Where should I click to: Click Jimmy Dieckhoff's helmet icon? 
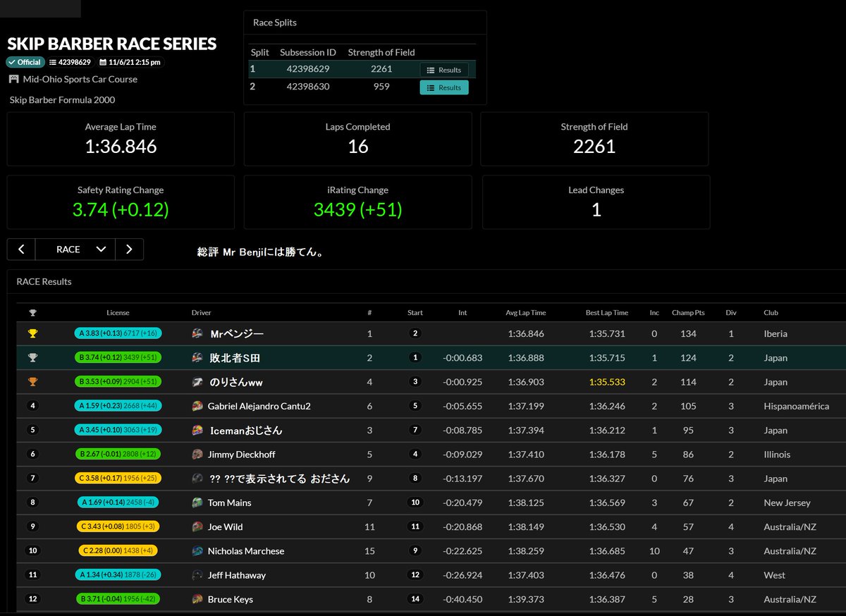pyautogui.click(x=197, y=455)
